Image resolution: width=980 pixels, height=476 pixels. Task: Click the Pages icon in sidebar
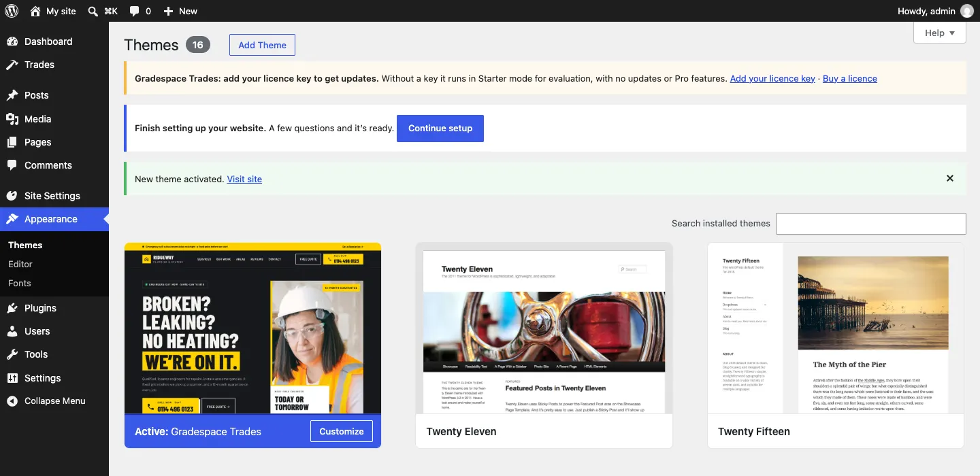[x=12, y=142]
